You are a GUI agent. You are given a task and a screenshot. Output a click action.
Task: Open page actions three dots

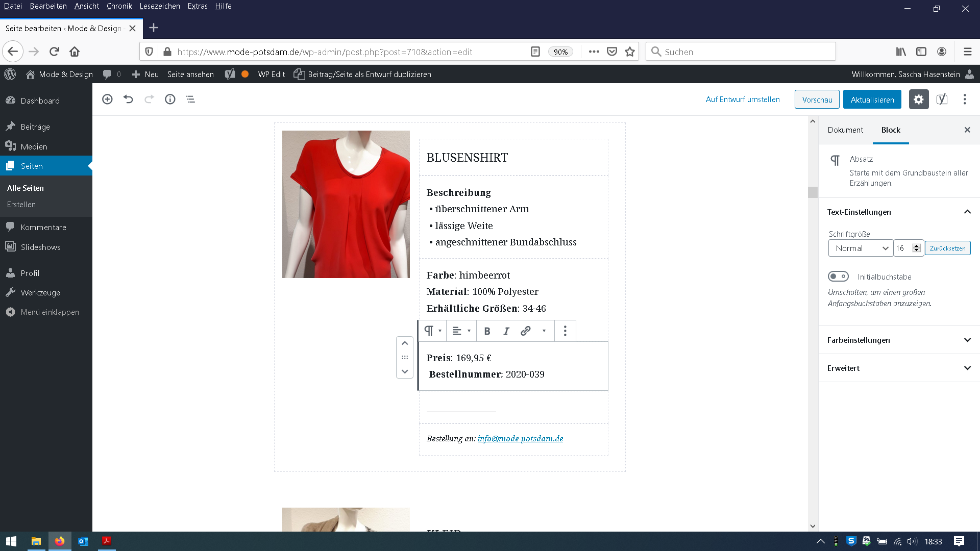[x=594, y=52]
